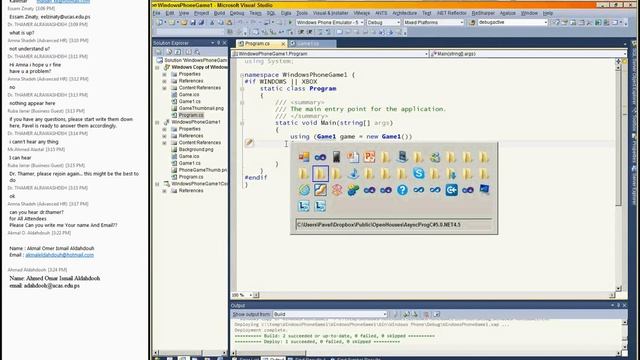Select the globe-style browser icon in third row

point(304,190)
